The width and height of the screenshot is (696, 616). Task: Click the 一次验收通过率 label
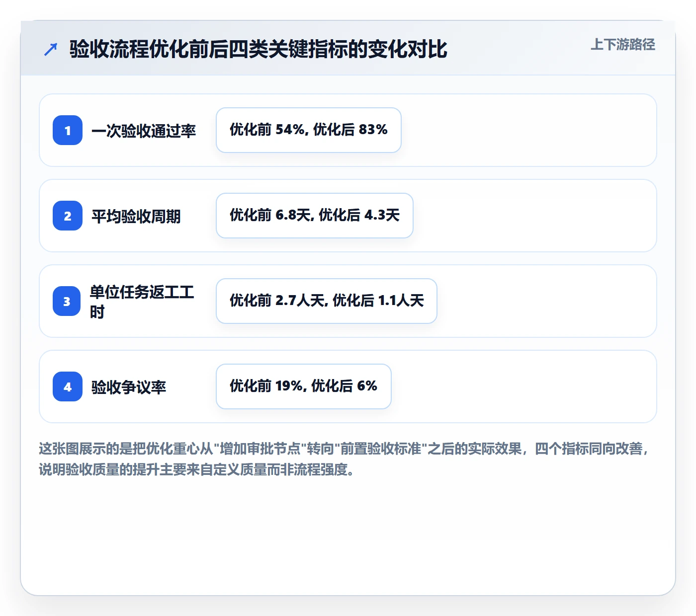(144, 131)
